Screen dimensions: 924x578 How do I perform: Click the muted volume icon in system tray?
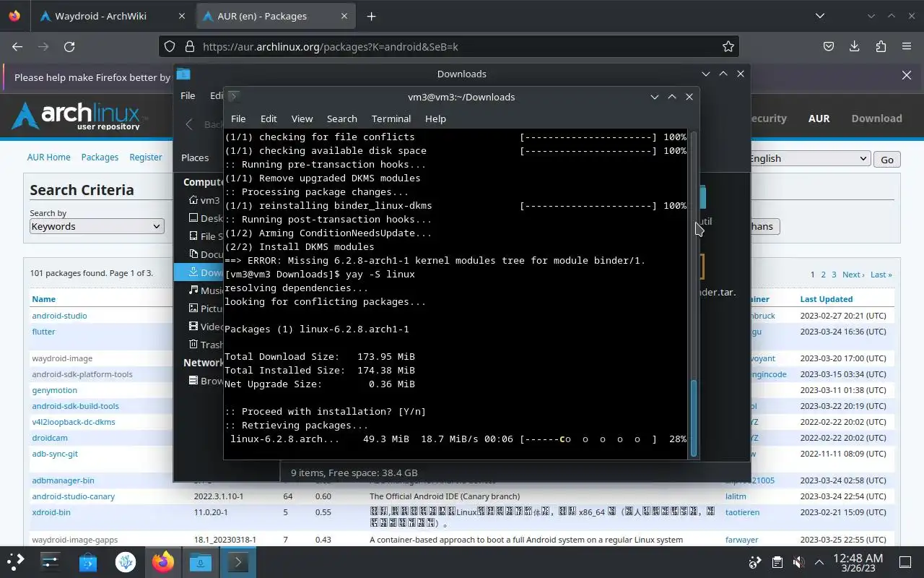pyautogui.click(x=798, y=562)
